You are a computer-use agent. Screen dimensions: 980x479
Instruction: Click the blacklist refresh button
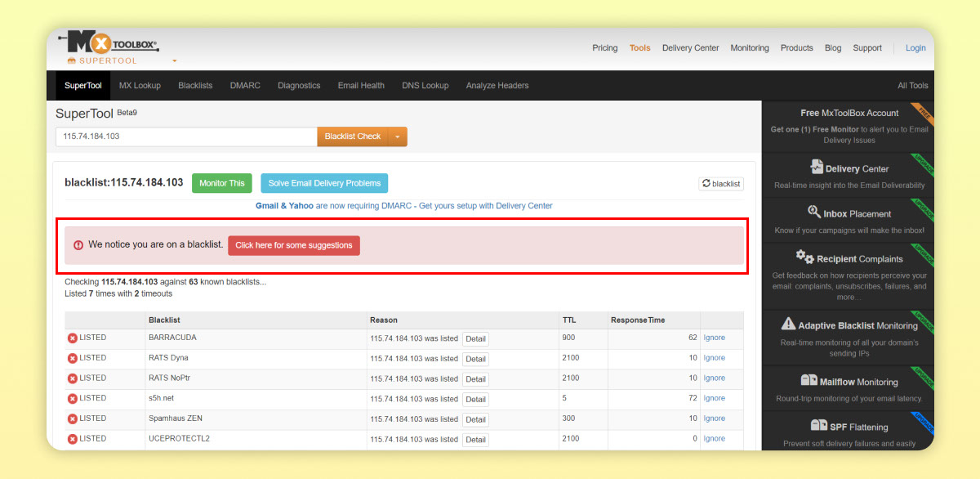coord(721,184)
